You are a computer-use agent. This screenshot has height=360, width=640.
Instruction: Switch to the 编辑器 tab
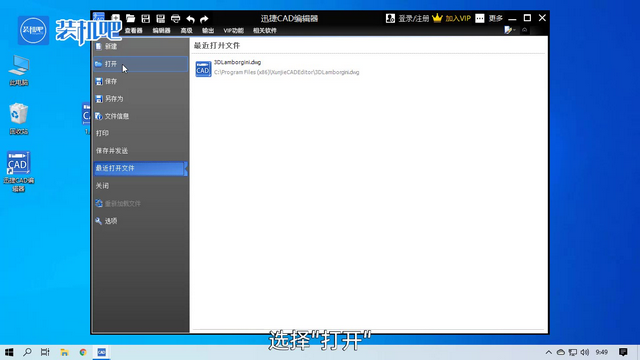click(x=161, y=31)
